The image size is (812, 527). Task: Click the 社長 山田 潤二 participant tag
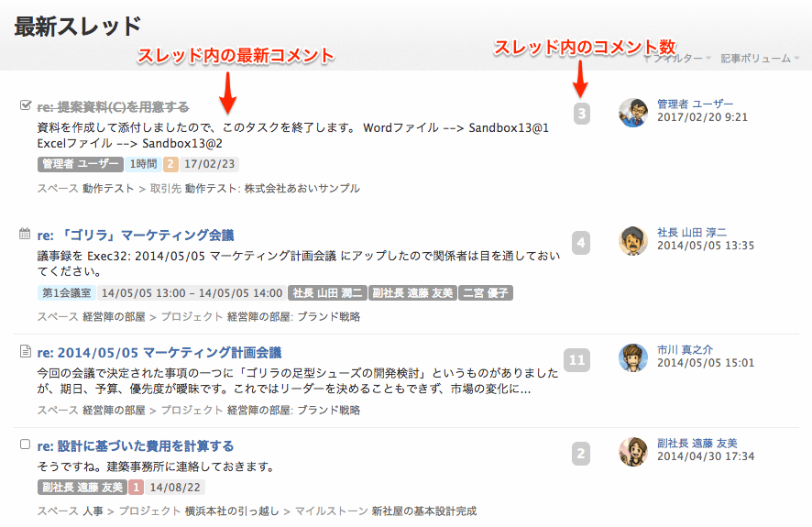[327, 293]
